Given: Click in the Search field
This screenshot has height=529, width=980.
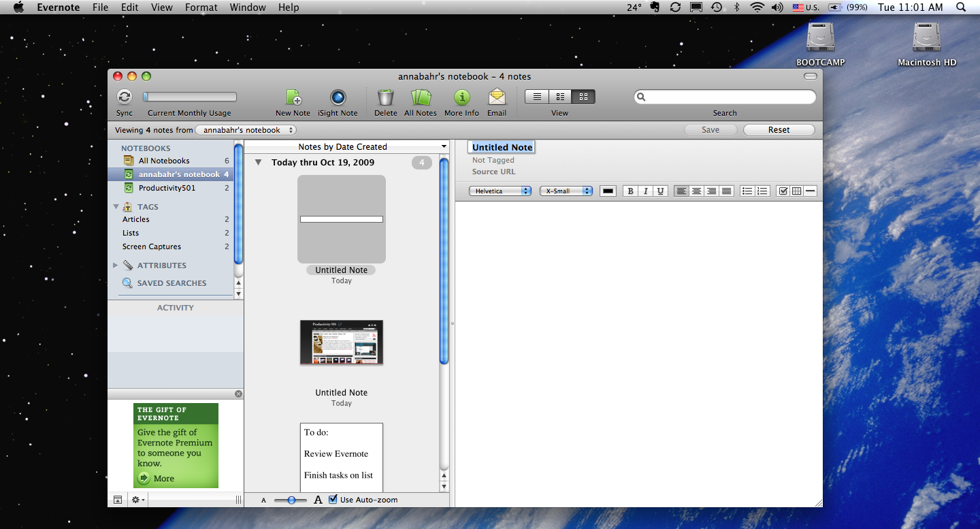Looking at the screenshot, I should (725, 97).
